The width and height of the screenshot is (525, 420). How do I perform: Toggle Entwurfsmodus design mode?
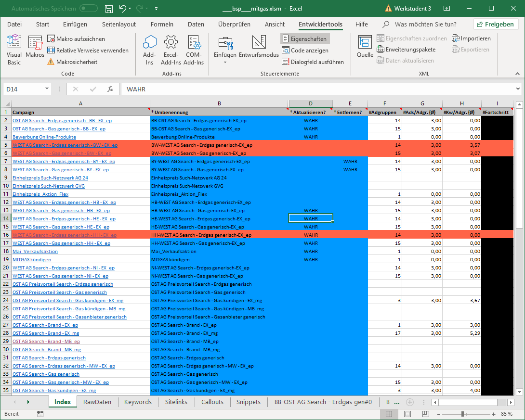point(259,50)
